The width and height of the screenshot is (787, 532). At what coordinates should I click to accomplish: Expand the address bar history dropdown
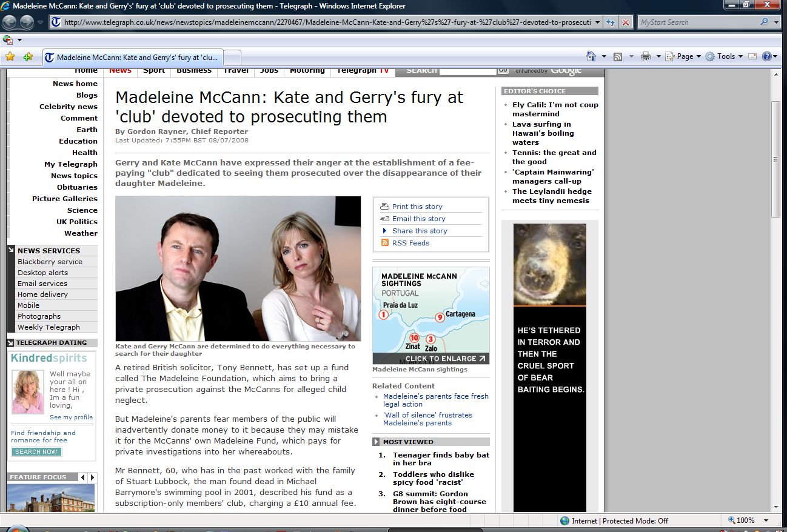point(598,22)
